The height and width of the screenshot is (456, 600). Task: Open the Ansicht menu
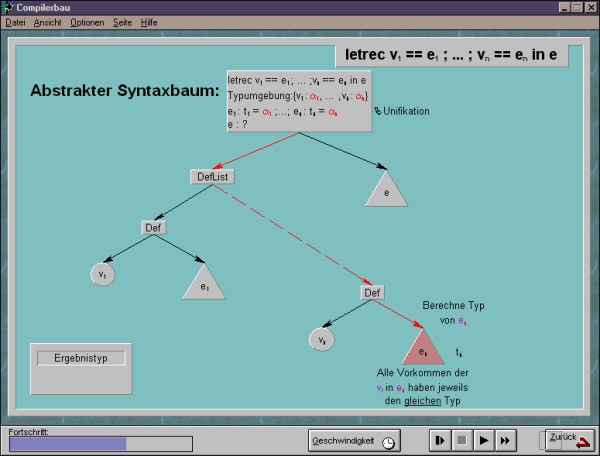(x=47, y=21)
